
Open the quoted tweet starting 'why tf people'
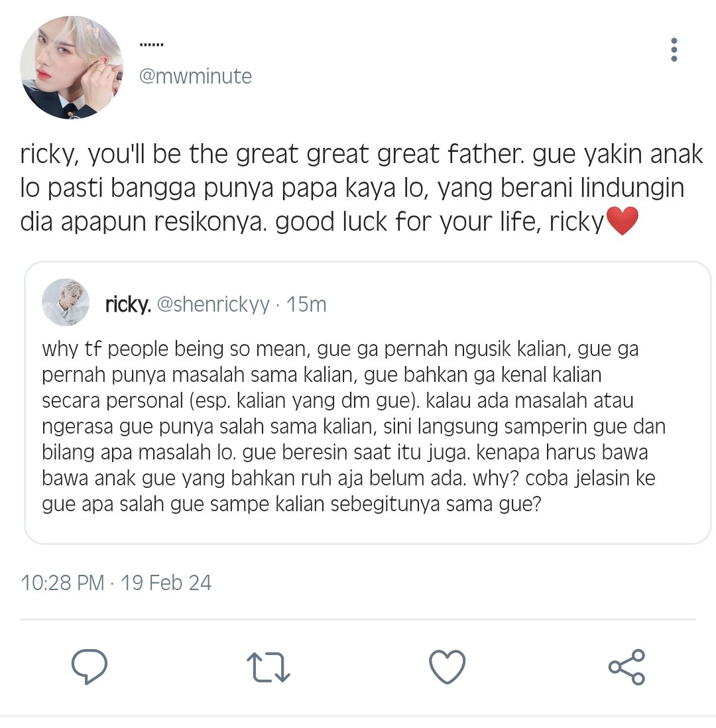[x=368, y=402]
